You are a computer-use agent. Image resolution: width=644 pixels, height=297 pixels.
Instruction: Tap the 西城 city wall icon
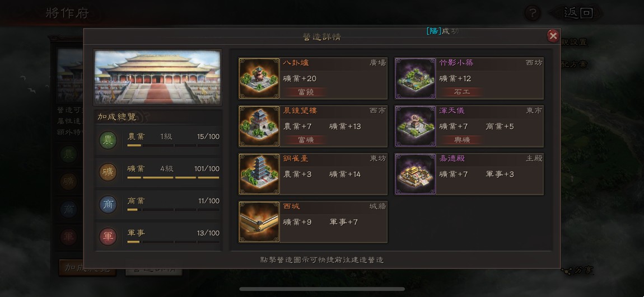(x=259, y=222)
